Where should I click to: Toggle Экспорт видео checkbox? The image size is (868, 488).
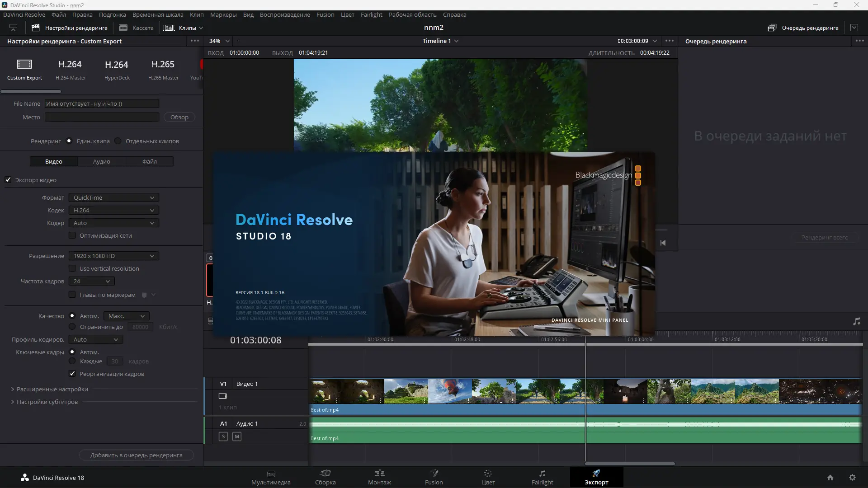point(8,180)
